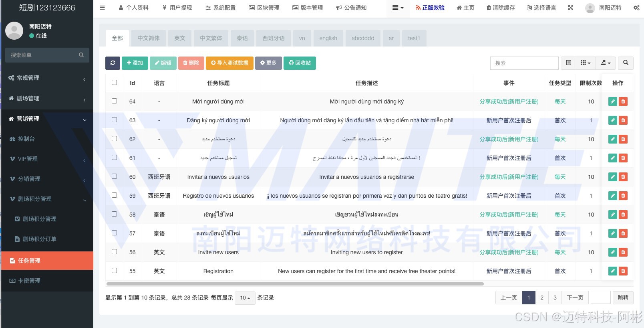Switch to the 英文 tab
The width and height of the screenshot is (644, 328).
(180, 38)
